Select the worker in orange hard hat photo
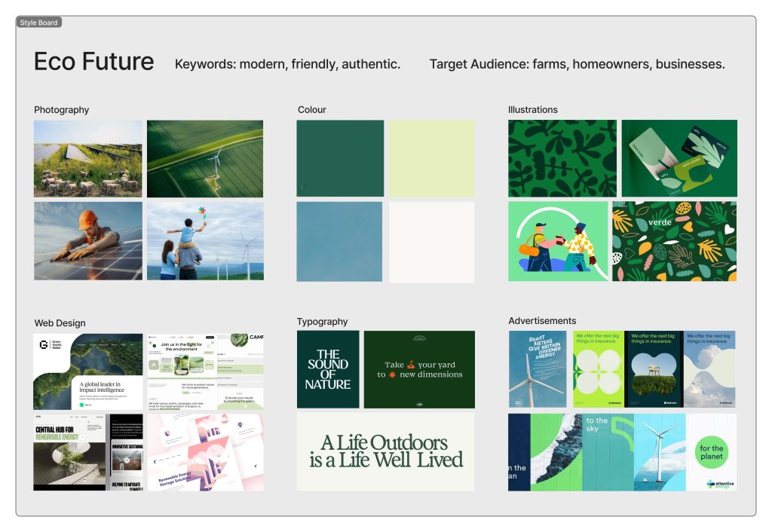 click(88, 240)
